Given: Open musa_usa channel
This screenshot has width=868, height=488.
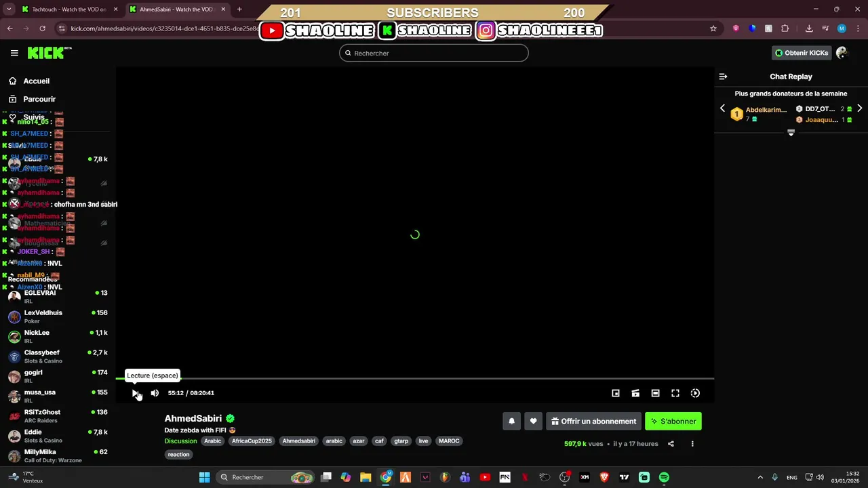Looking at the screenshot, I should (x=58, y=396).
